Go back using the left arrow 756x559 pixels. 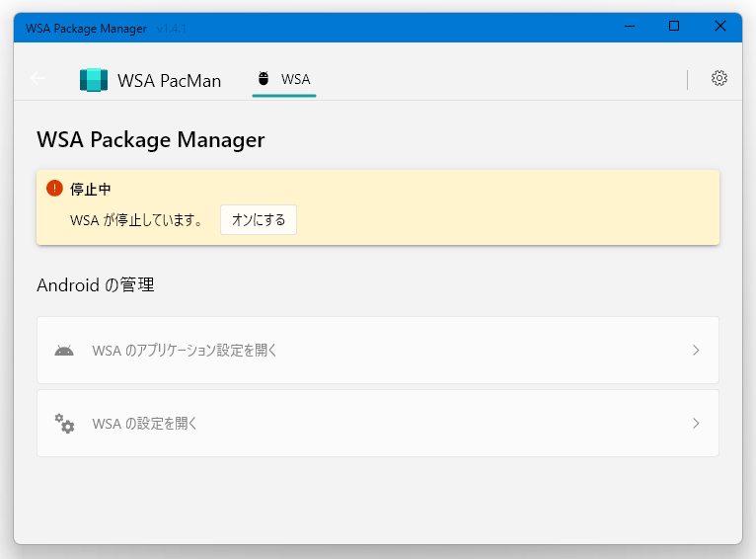(x=38, y=78)
